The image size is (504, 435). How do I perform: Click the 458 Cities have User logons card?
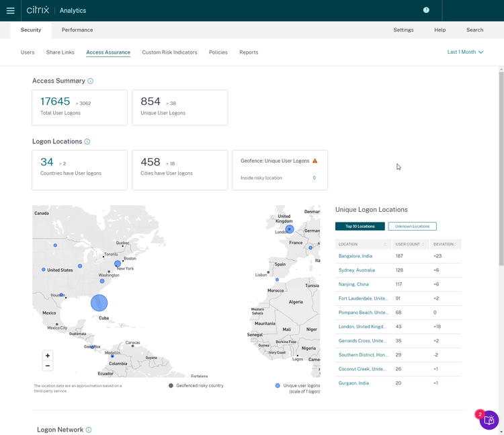pyautogui.click(x=179, y=170)
